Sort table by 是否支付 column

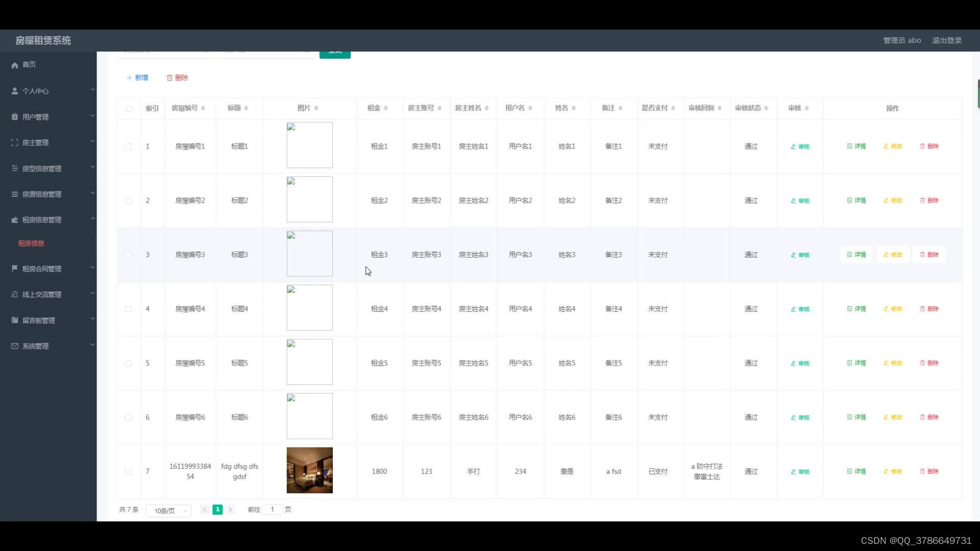pos(673,108)
